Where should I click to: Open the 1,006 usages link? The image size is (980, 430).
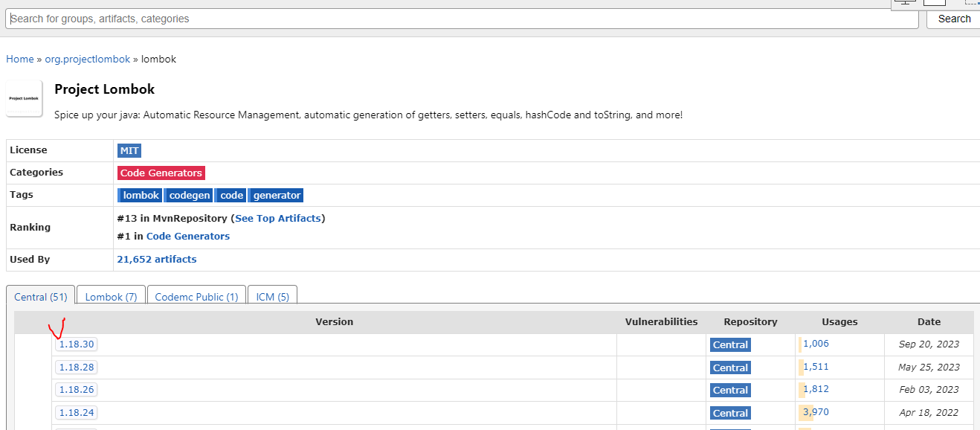816,344
